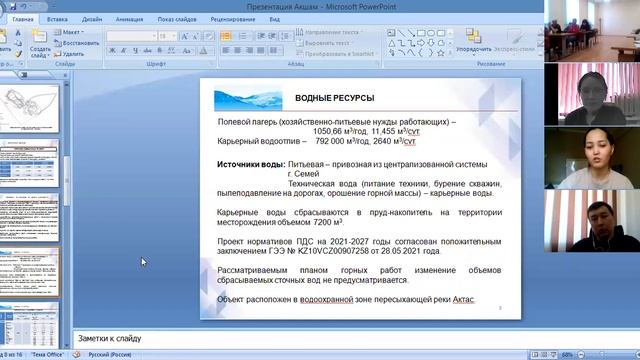Click Восстановить slide button

pyautogui.click(x=77, y=43)
